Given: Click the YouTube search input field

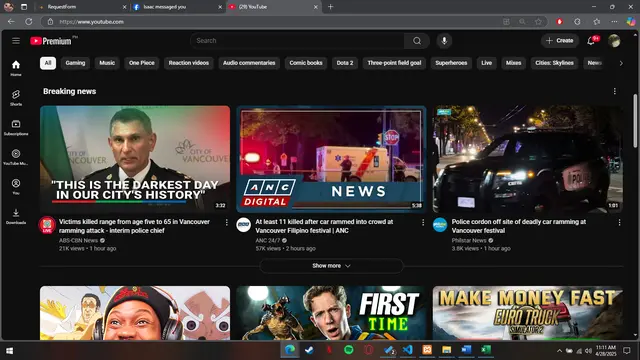Looking at the screenshot, I should click(297, 41).
